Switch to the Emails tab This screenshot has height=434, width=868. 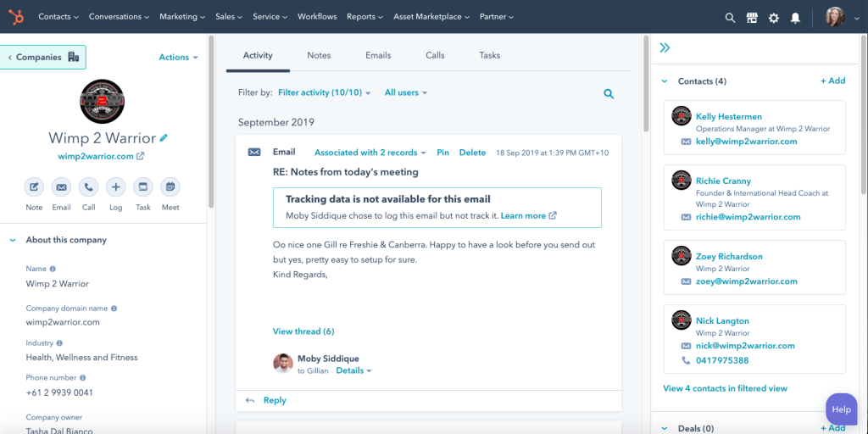[378, 55]
